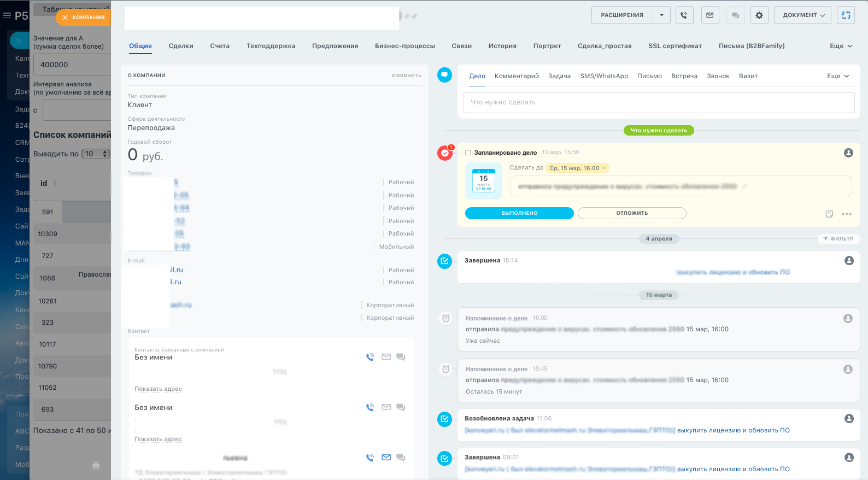Open the three-dots menu on planned activity

point(847,214)
